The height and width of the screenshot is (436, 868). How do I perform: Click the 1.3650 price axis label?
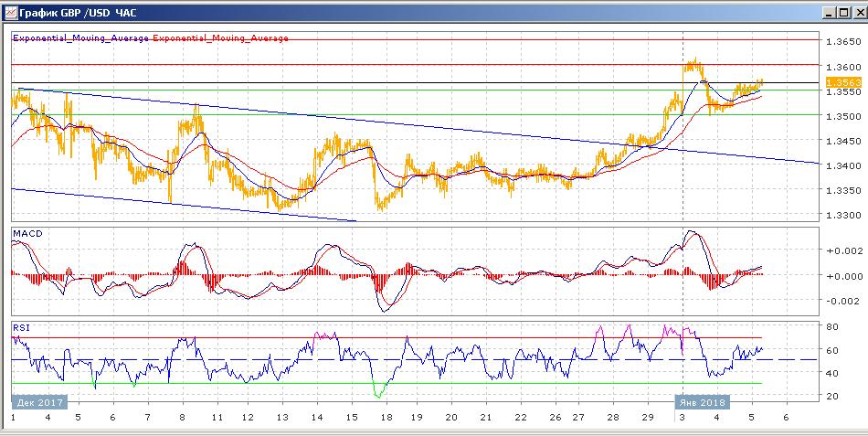pyautogui.click(x=843, y=41)
